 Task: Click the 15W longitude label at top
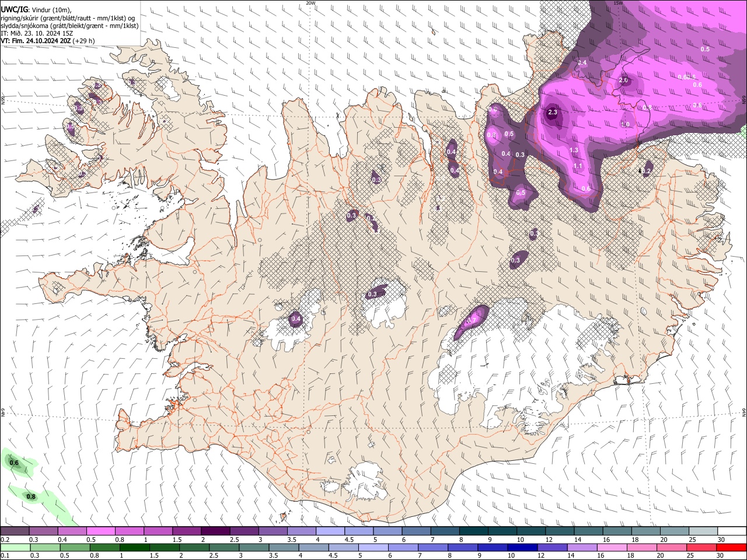tap(618, 3)
